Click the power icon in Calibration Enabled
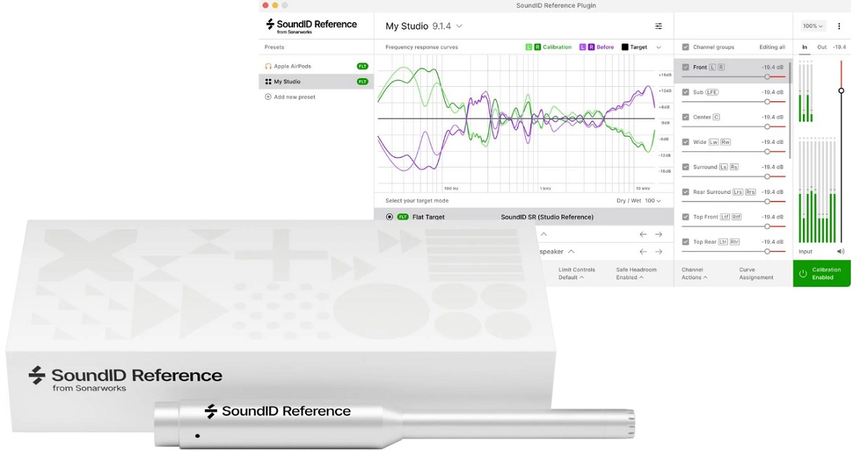Screen dimensions: 868x452 click(x=802, y=274)
